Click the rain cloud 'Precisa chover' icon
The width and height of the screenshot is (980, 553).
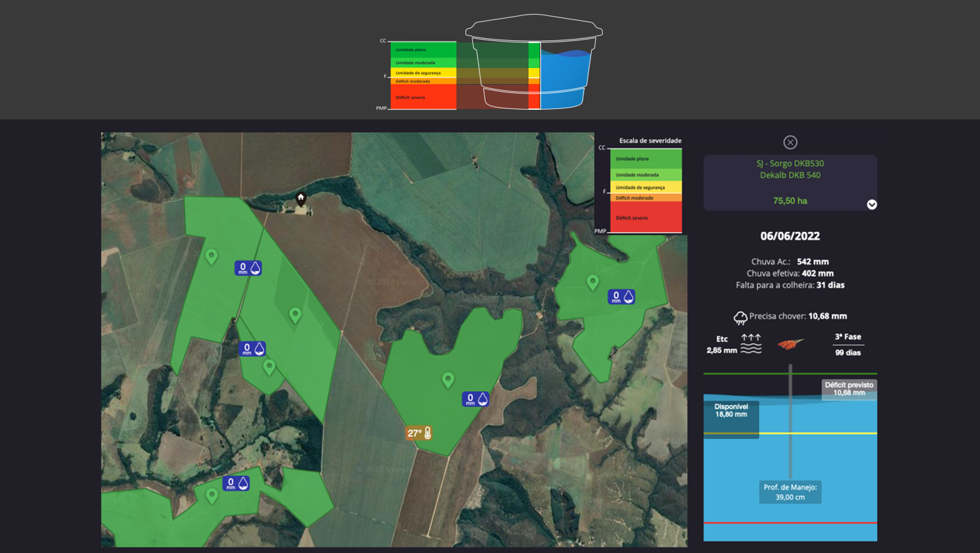(740, 317)
